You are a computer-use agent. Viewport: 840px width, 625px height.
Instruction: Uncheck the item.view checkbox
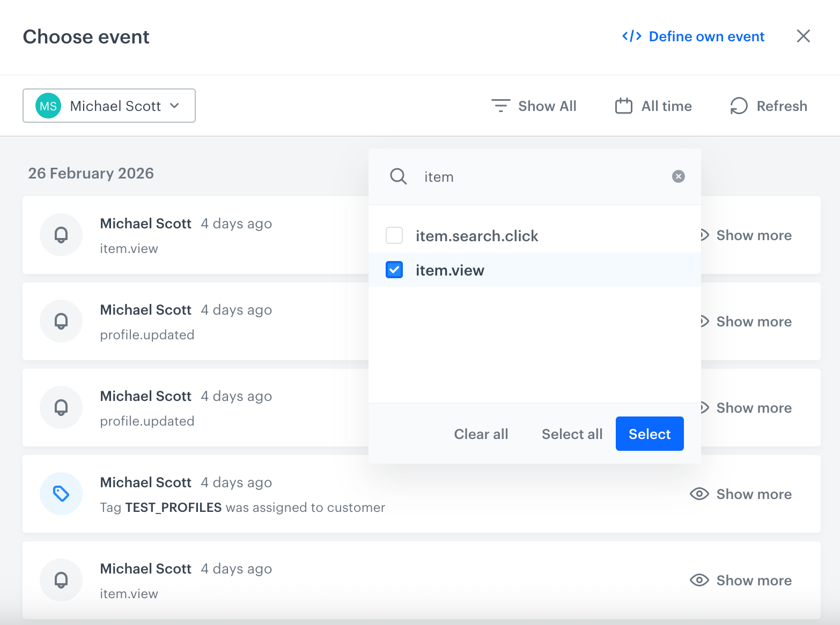click(394, 270)
